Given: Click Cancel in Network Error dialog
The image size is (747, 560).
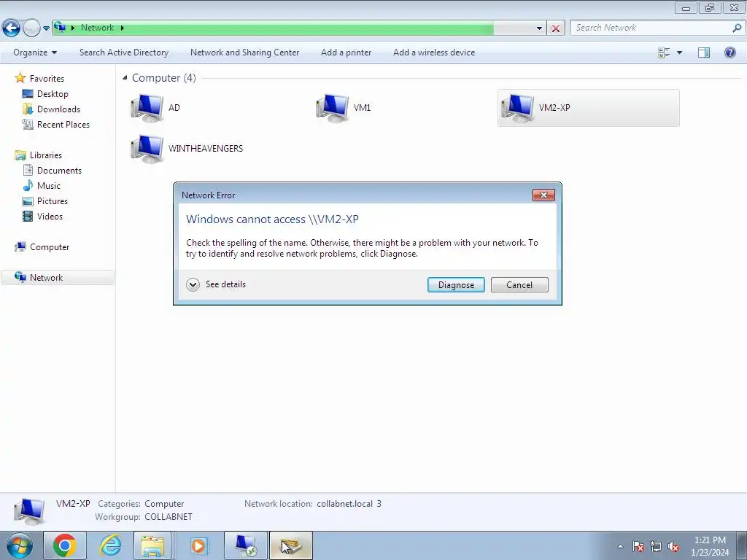Looking at the screenshot, I should pos(519,285).
